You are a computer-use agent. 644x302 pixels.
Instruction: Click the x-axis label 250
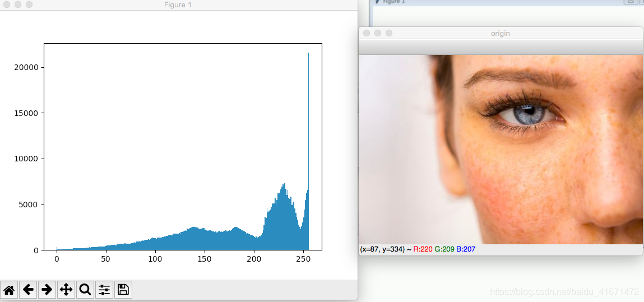pos(303,259)
